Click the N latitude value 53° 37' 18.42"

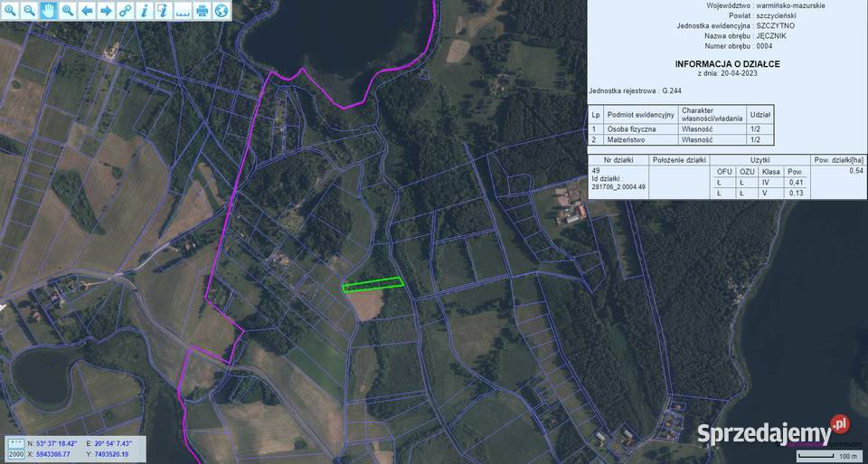tap(55, 444)
